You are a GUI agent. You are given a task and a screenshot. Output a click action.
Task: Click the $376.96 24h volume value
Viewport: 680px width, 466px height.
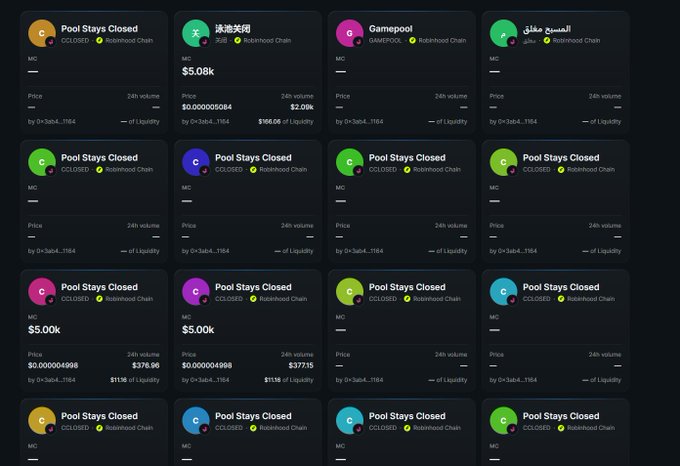click(146, 365)
